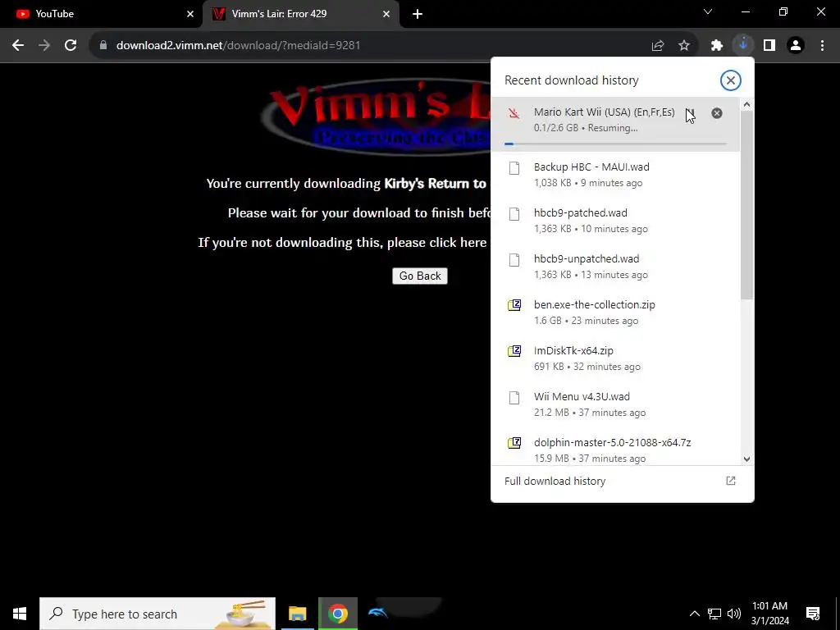The image size is (840, 630).
Task: Open Backup HBC - MAUI.wad download
Action: [615, 174]
